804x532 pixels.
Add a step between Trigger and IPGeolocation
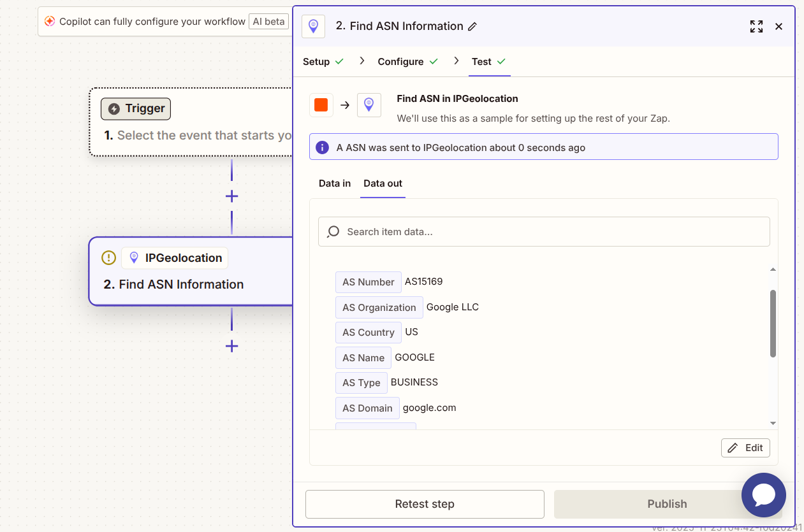[x=231, y=196]
